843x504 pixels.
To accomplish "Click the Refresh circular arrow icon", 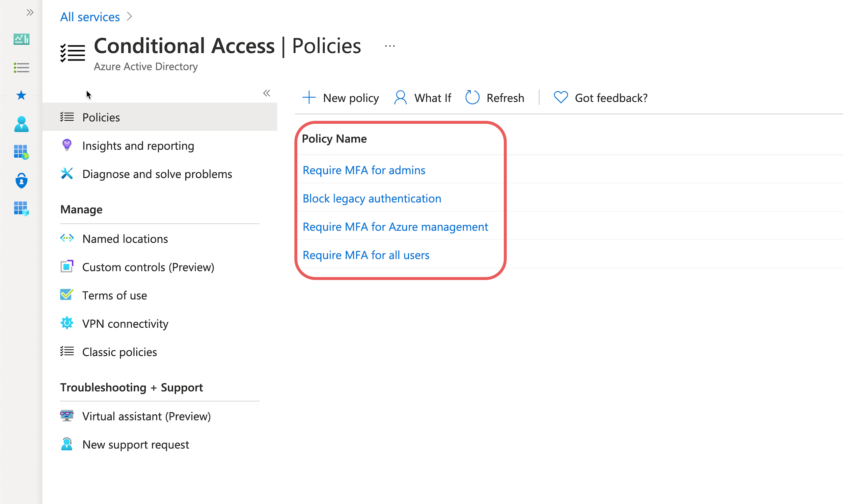I will coord(472,97).
